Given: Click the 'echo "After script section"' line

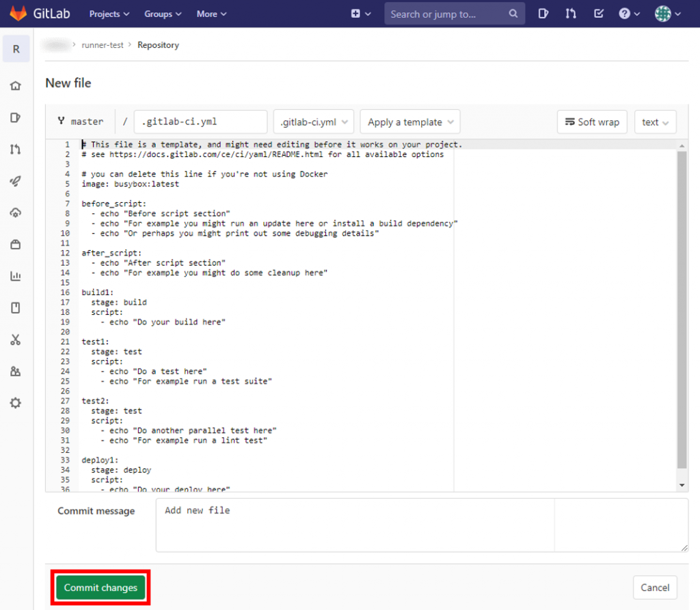Looking at the screenshot, I should click(x=159, y=263).
